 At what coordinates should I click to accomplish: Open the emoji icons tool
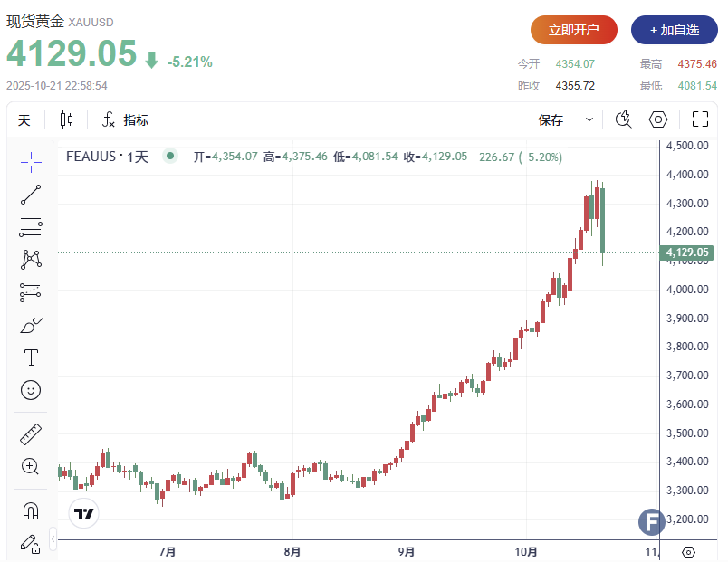(31, 390)
